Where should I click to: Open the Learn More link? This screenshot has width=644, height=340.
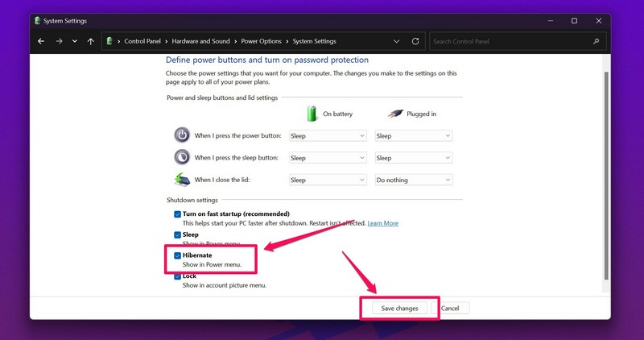tap(382, 223)
